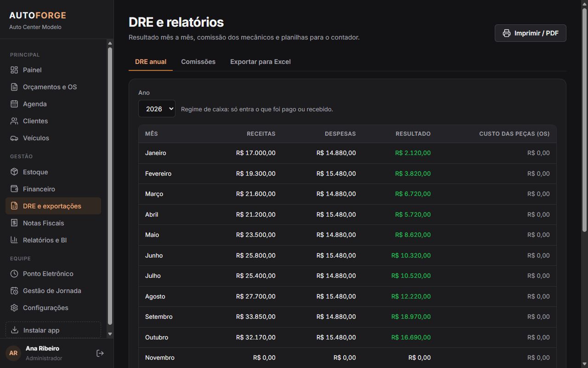588x368 pixels.
Task: Click Fevereiro receitas R$ 19.300,00
Action: [256, 173]
